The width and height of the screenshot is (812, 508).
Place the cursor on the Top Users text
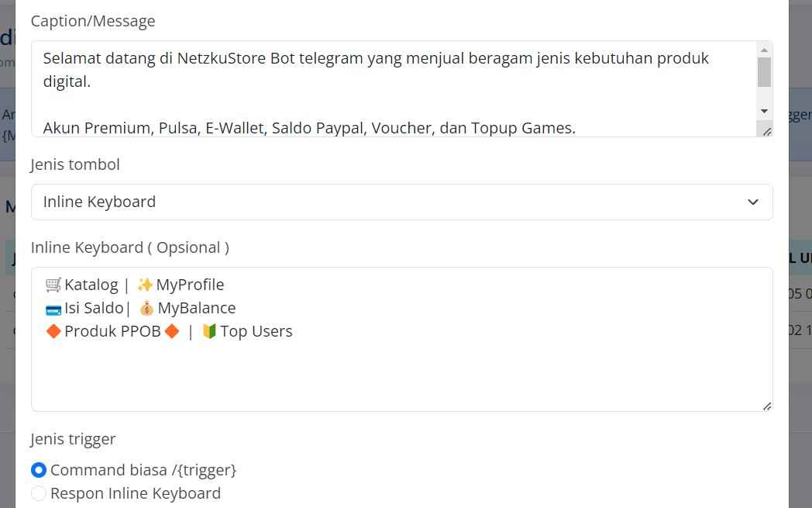click(x=256, y=331)
